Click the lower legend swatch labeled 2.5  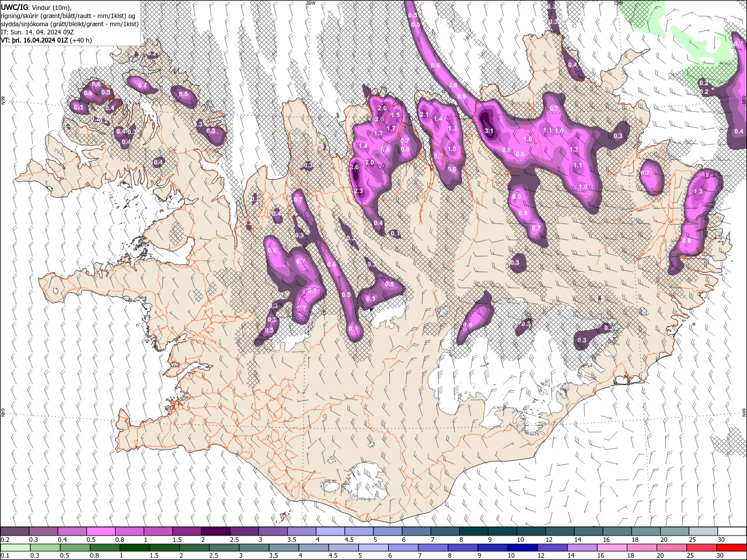click(x=224, y=548)
